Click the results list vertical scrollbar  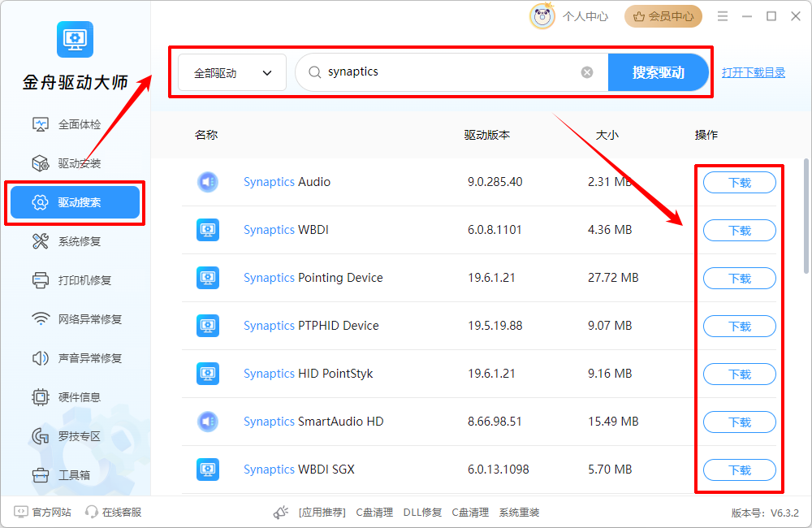coord(806,216)
